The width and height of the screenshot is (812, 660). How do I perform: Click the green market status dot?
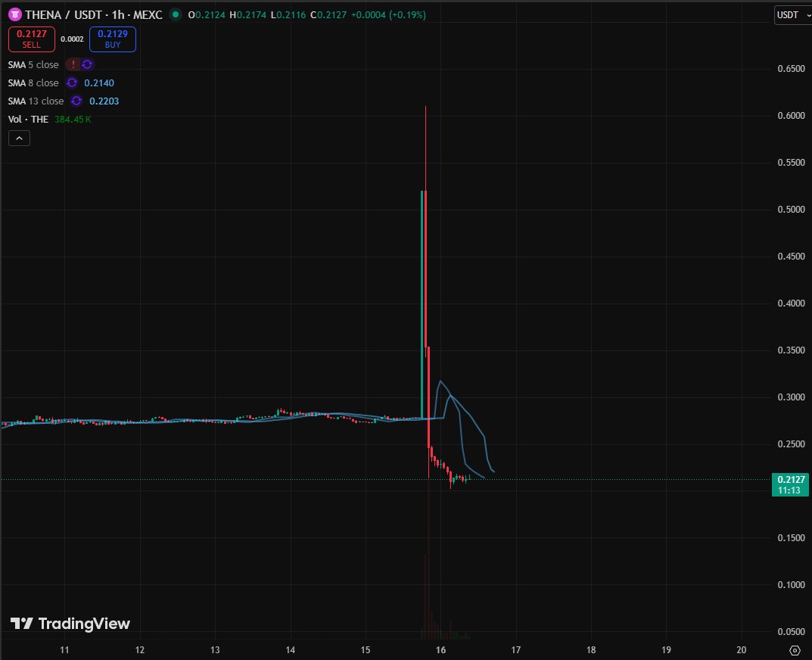(x=176, y=14)
